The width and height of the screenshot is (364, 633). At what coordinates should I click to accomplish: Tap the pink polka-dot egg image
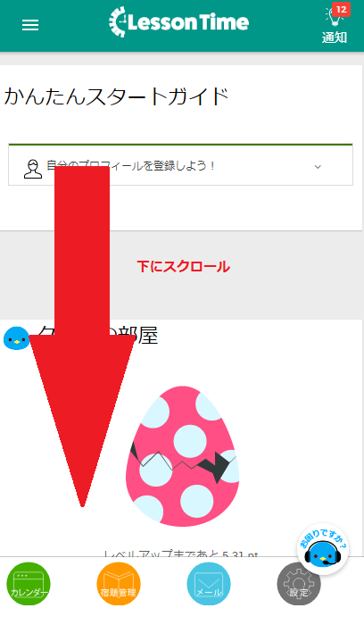click(182, 456)
